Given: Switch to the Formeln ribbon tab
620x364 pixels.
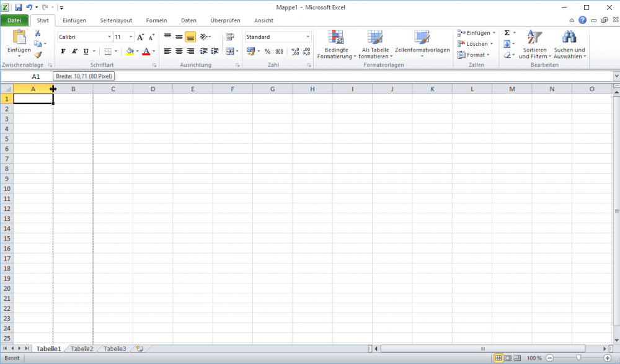Looking at the screenshot, I should 157,20.
